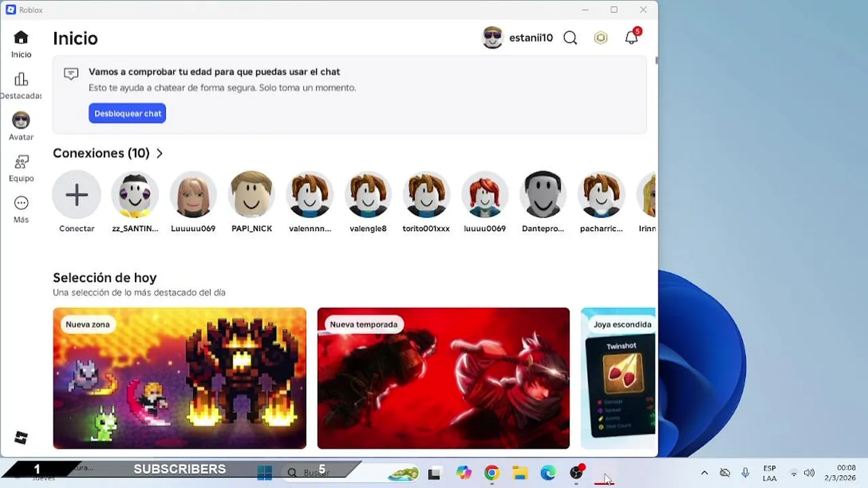Click the ESP LAA language indicator
This screenshot has width=868, height=488.
[x=770, y=473]
